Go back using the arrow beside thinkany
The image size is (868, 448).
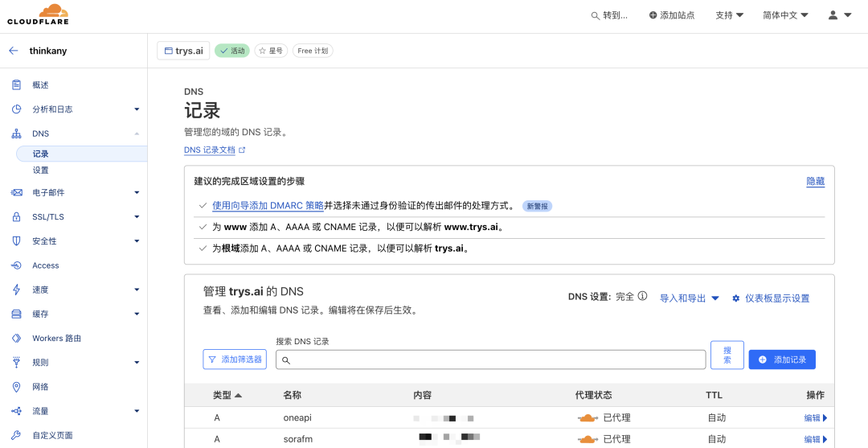click(14, 51)
